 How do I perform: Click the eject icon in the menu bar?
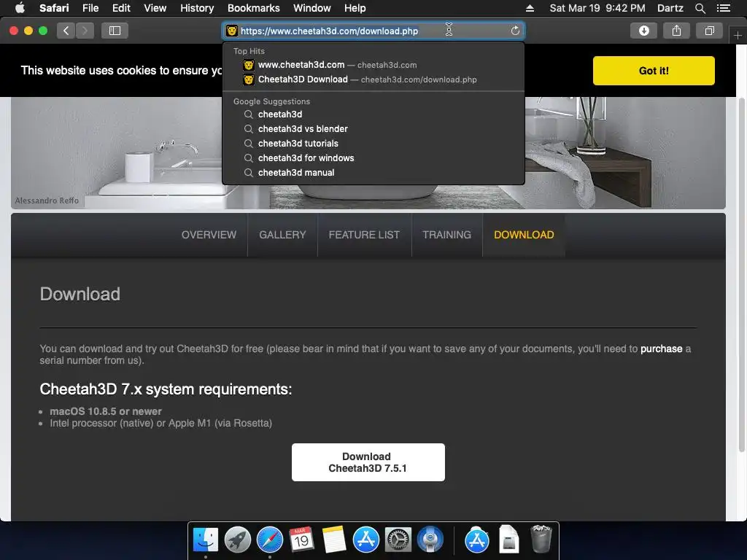click(x=530, y=8)
